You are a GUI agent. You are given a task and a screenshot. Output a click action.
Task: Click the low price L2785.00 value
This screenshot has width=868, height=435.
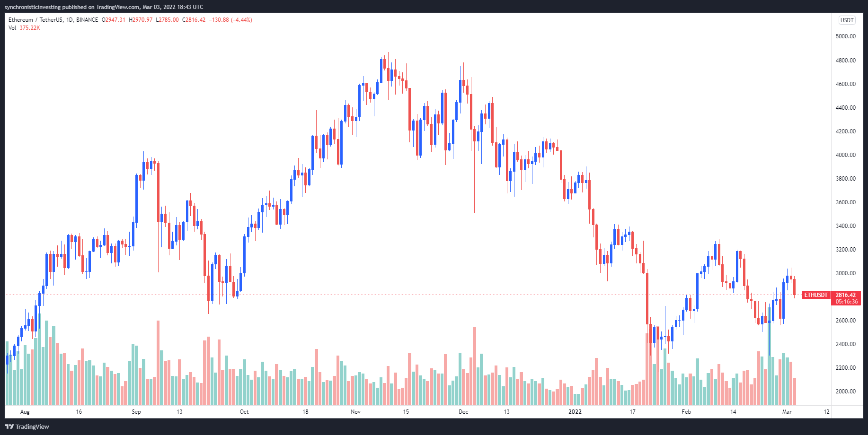pyautogui.click(x=167, y=20)
